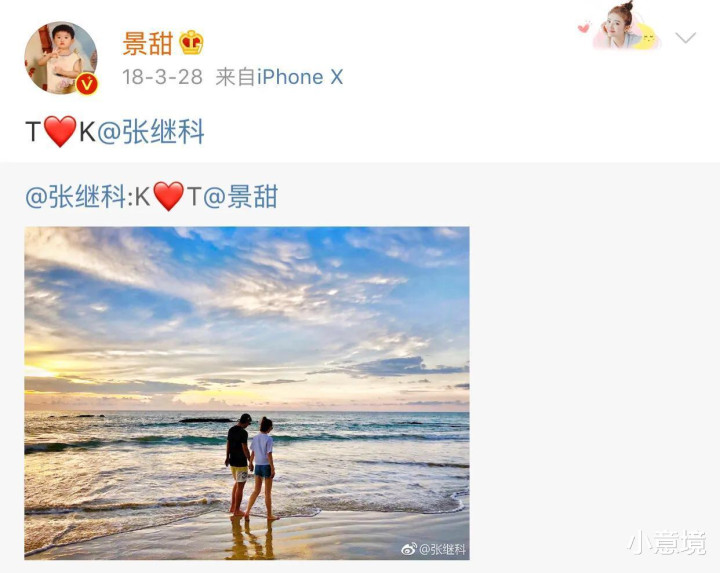This screenshot has height=573, width=720.
Task: Click the red heart in reposted text
Action: (168, 196)
